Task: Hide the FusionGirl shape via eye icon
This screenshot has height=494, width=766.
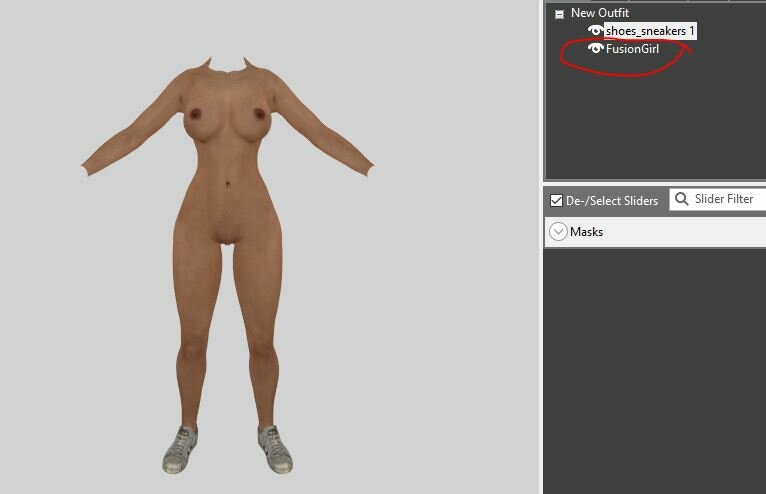Action: coord(595,48)
